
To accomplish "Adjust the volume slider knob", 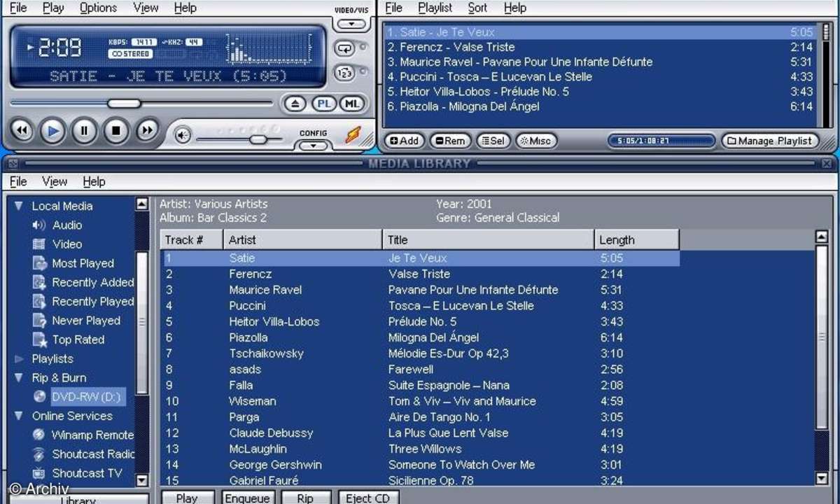I will pos(258,139).
